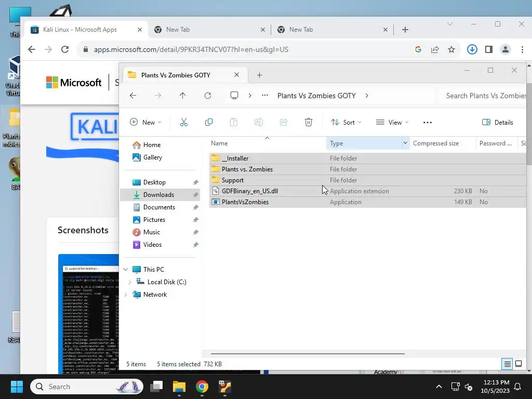Reload the Chrome page
Screen dimensions: 532x399
(65, 49)
